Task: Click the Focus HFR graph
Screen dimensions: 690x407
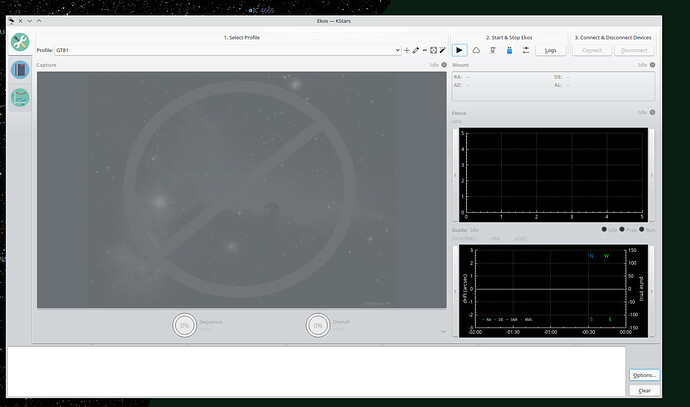Action: [554, 175]
